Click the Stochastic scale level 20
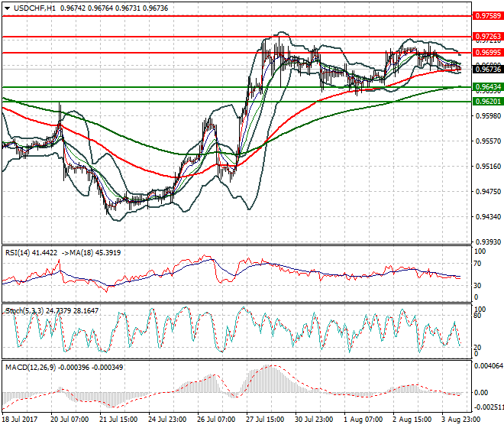 [x=477, y=348]
